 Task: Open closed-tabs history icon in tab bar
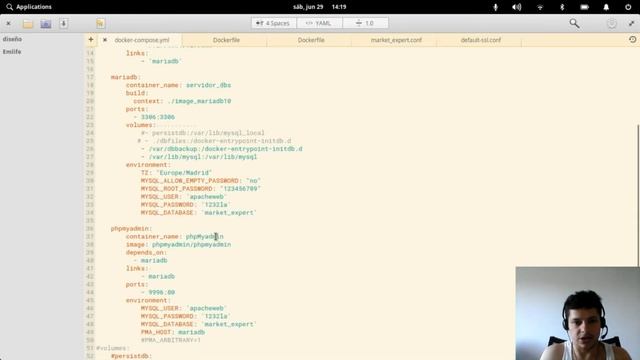pos(632,40)
